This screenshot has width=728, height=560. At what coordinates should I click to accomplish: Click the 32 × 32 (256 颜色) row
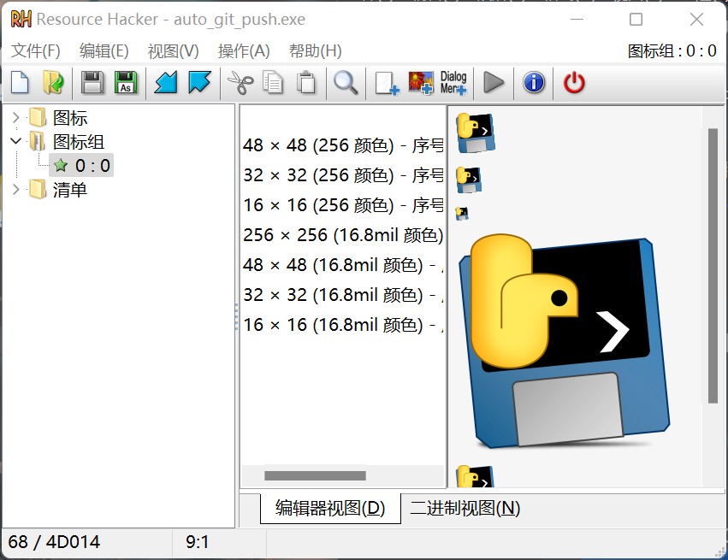point(343,175)
